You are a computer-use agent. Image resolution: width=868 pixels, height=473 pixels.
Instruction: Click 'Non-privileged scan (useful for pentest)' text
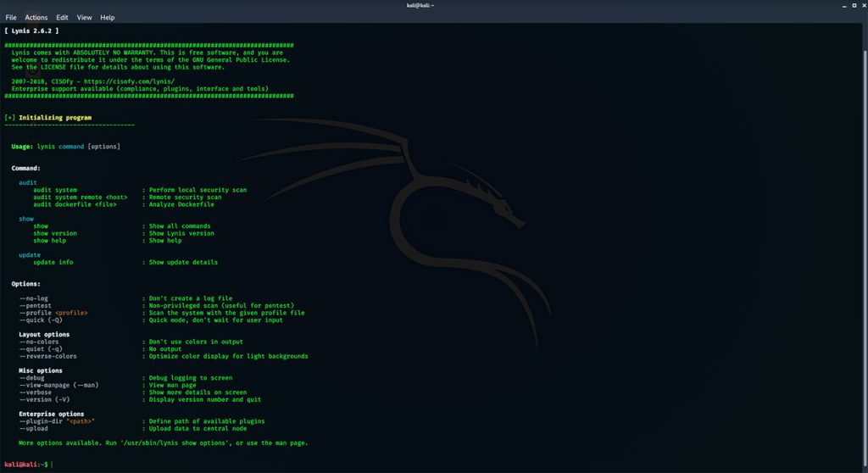221,306
